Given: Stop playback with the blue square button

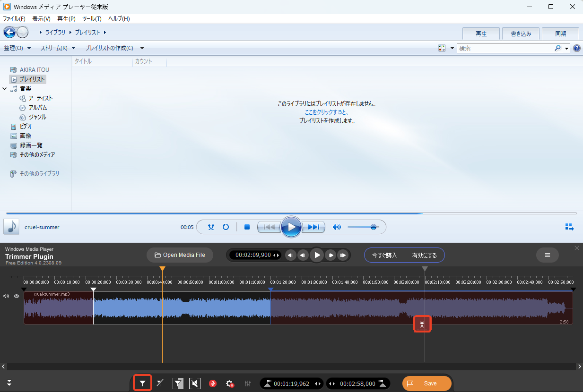Looking at the screenshot, I should tap(247, 227).
